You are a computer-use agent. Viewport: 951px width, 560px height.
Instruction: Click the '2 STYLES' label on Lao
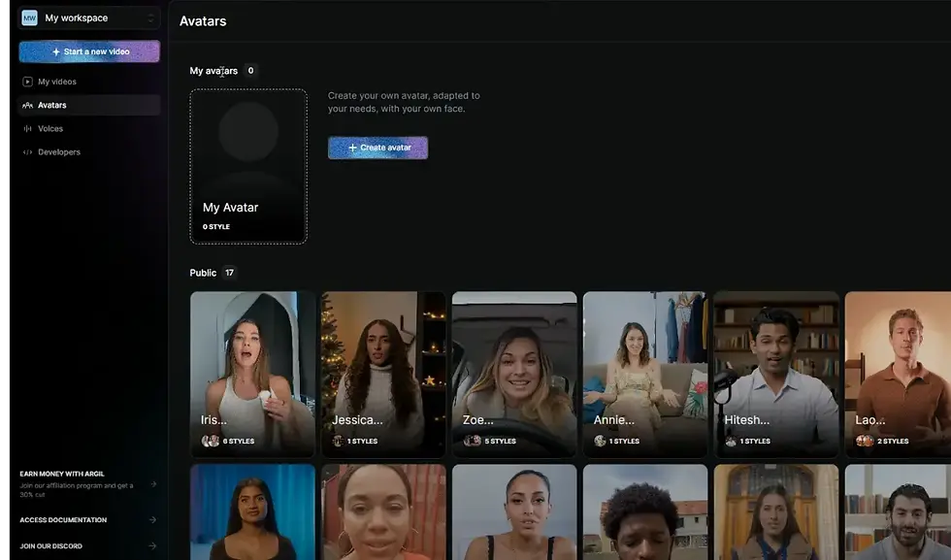893,441
